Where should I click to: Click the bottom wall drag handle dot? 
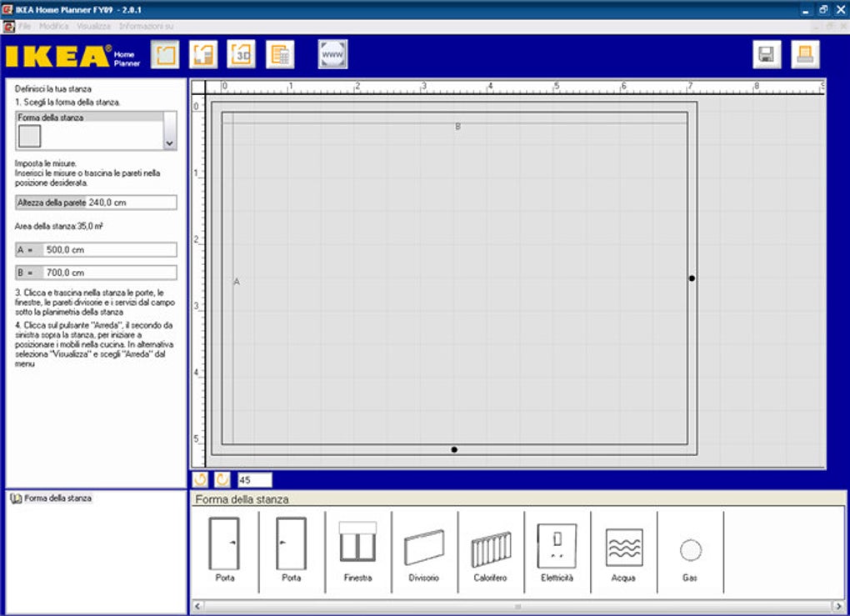(x=454, y=449)
